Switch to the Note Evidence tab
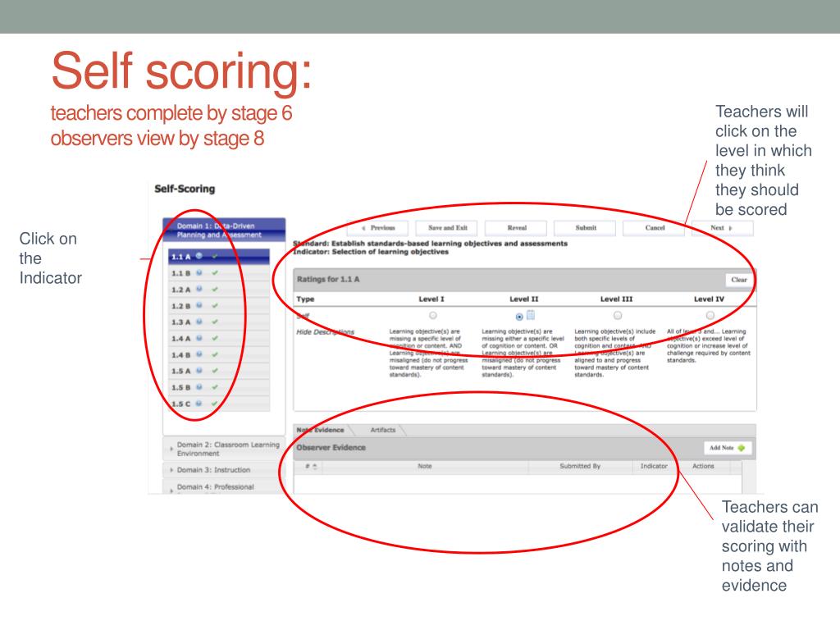 (321, 430)
